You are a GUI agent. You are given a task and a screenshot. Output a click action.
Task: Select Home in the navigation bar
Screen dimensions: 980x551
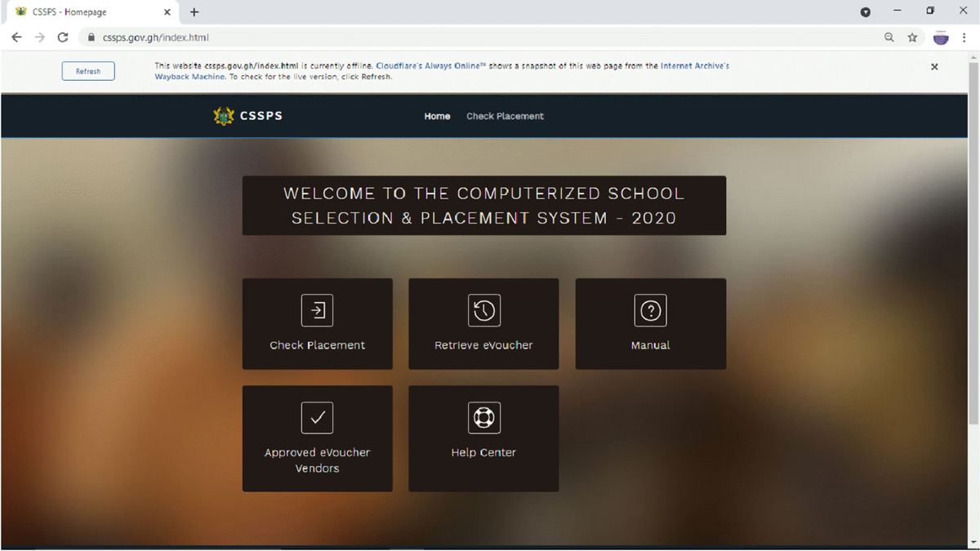(437, 117)
